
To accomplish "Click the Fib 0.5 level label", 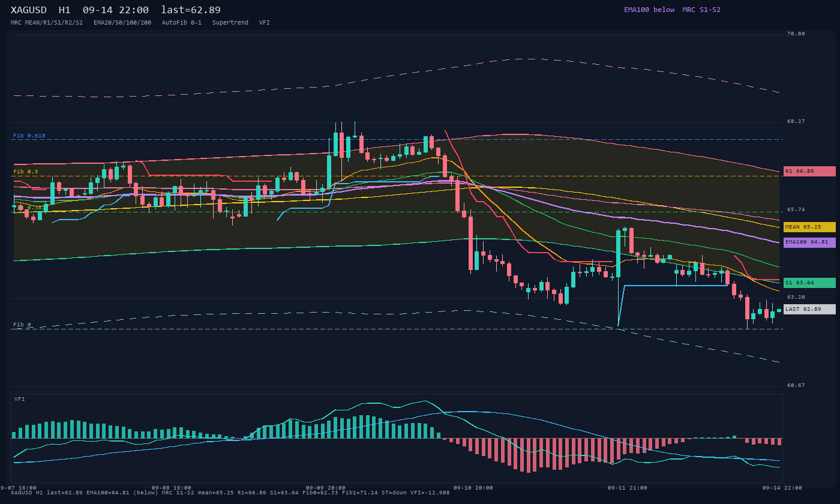I will [x=26, y=172].
